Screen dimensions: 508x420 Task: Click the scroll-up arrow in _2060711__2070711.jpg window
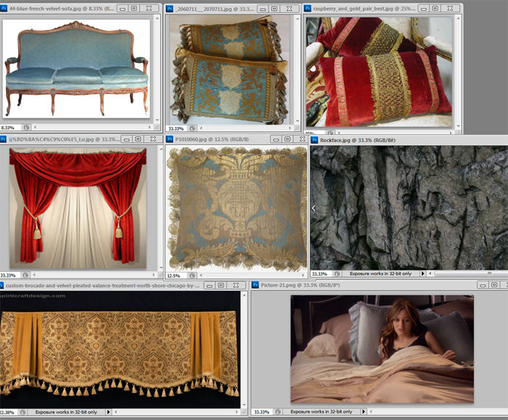pos(298,18)
